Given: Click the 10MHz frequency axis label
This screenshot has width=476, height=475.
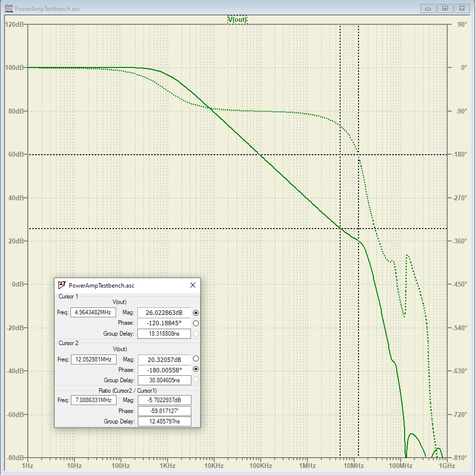Looking at the screenshot, I should [x=354, y=466].
